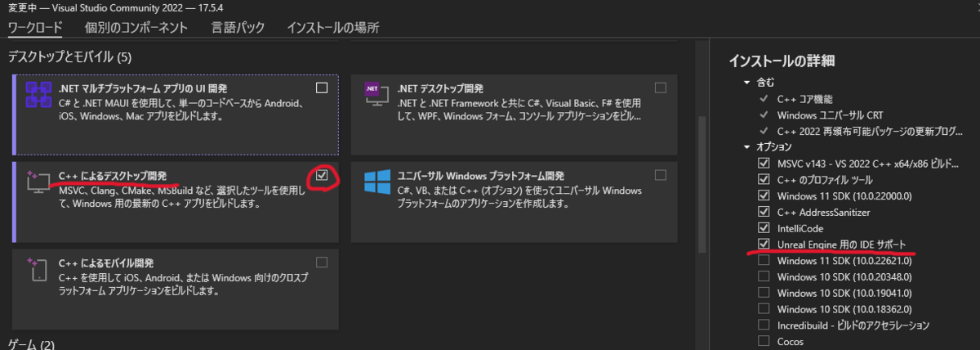Click the Windows ユニバーサル CRT included item

[x=830, y=114]
